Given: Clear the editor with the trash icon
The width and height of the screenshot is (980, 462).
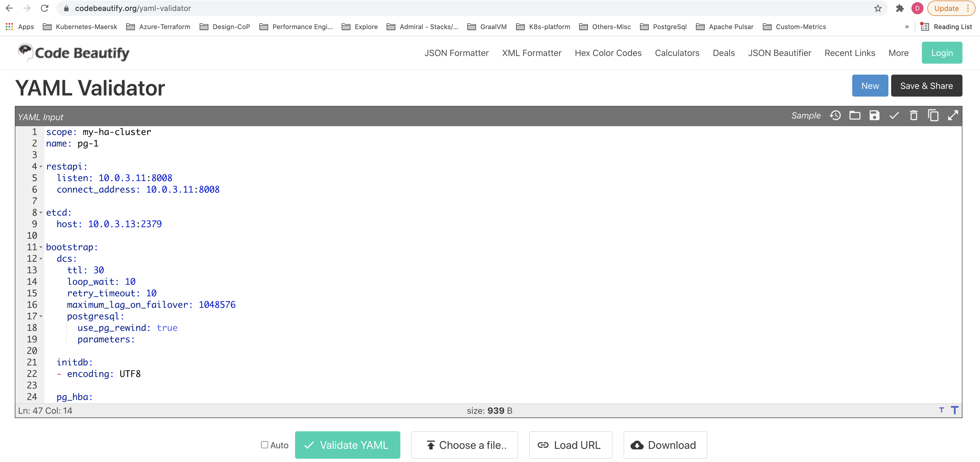Looking at the screenshot, I should coord(914,115).
